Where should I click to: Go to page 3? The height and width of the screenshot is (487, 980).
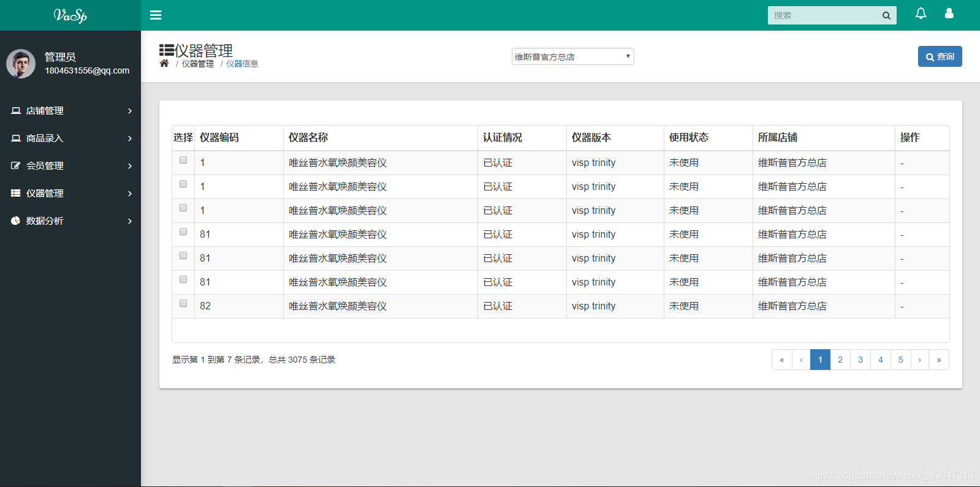tap(860, 360)
